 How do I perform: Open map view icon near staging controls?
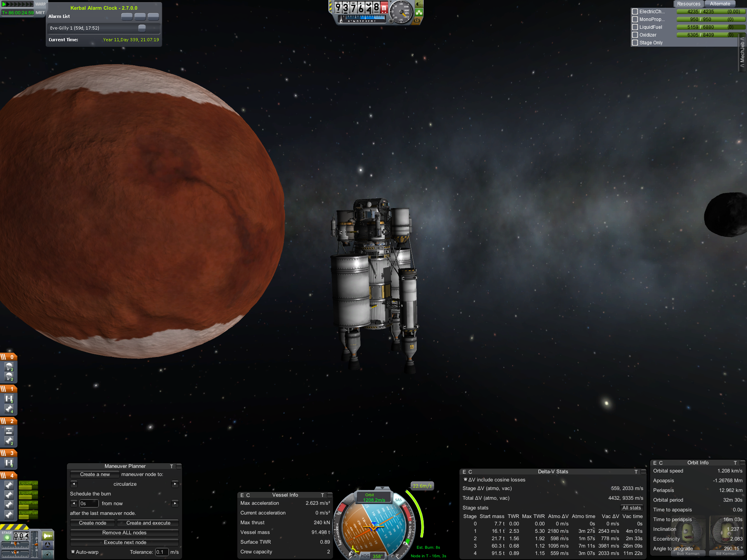pyautogui.click(x=47, y=554)
